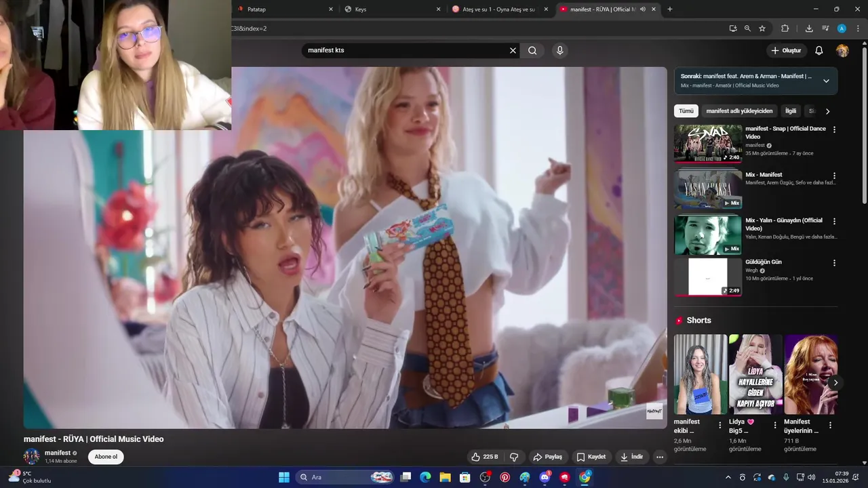Open the Discord taskbar icon

pyautogui.click(x=545, y=477)
